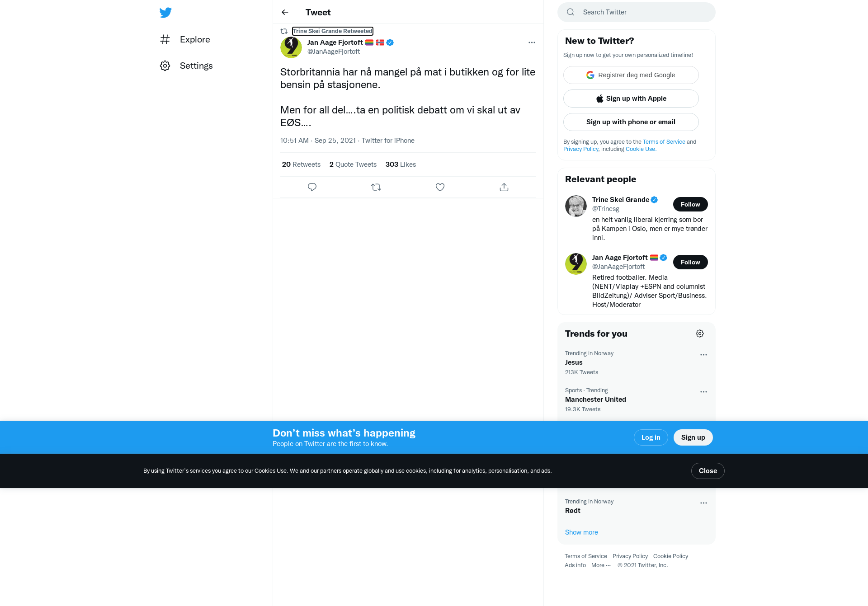Image resolution: width=868 pixels, height=606 pixels.
Task: Open Trends settings gear icon
Action: pos(700,334)
